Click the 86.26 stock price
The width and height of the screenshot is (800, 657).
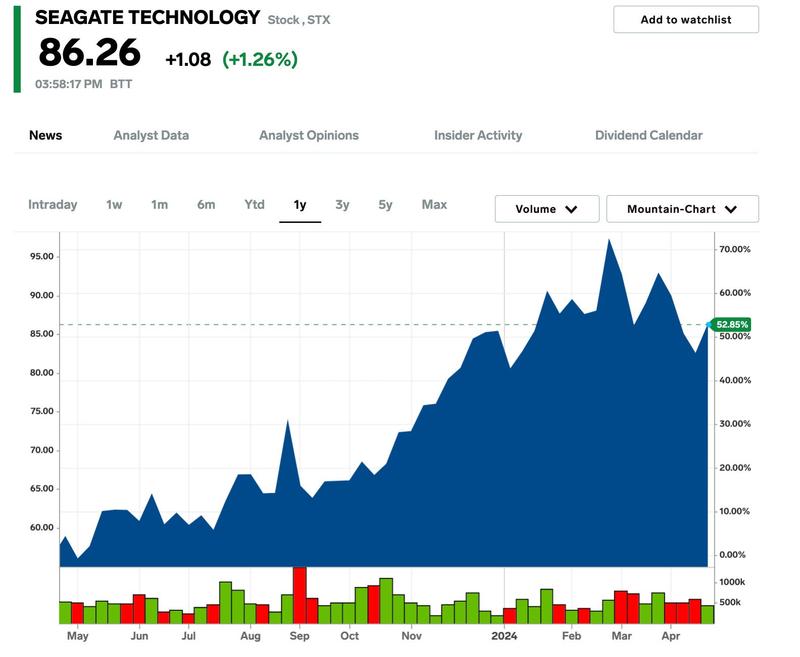pyautogui.click(x=89, y=53)
